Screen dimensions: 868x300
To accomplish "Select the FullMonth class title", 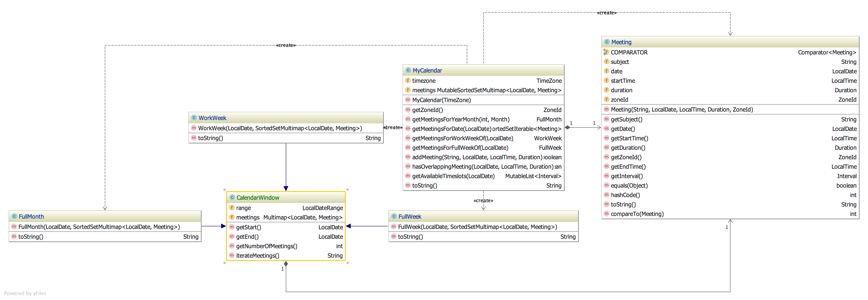I will click(31, 217).
